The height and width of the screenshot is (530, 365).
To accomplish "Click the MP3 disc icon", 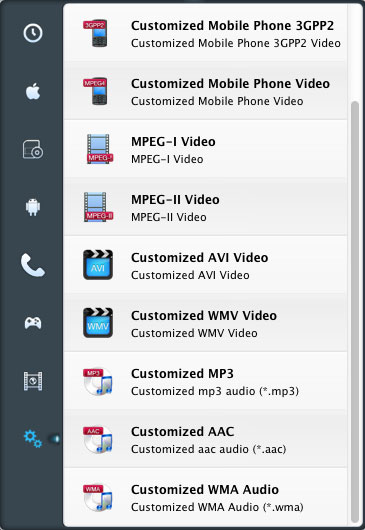I will tap(98, 382).
